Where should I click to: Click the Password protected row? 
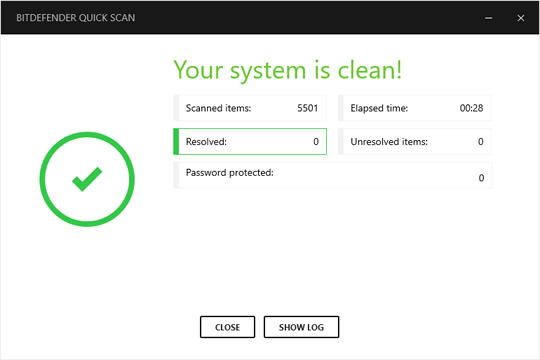coord(332,175)
